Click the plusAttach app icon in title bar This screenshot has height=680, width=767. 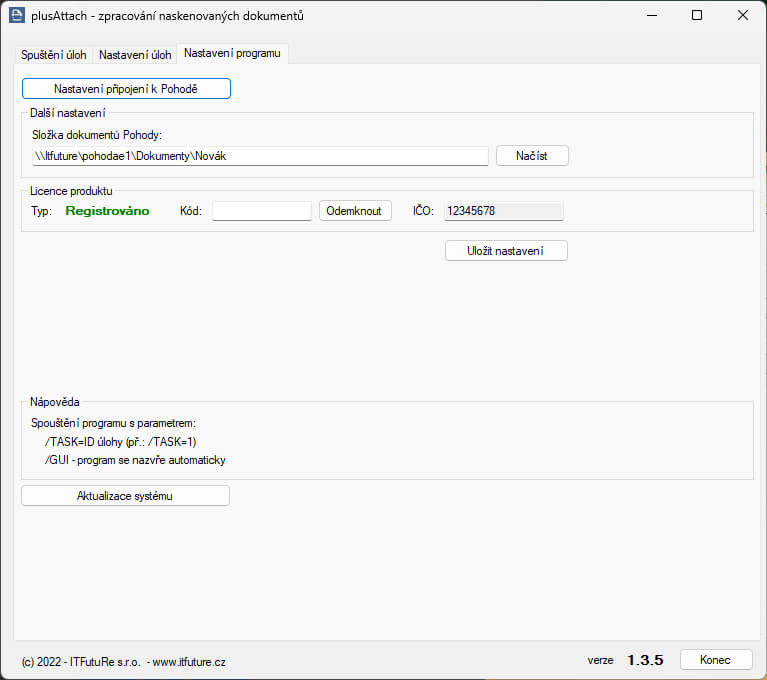pyautogui.click(x=16, y=15)
